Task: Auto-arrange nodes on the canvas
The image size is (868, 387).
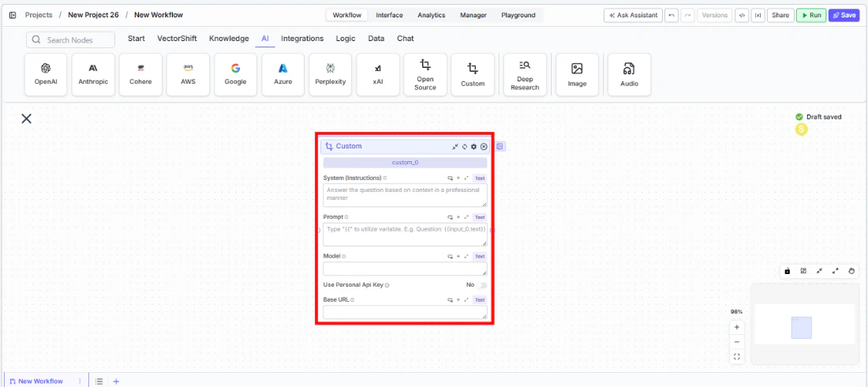Action: coord(803,271)
